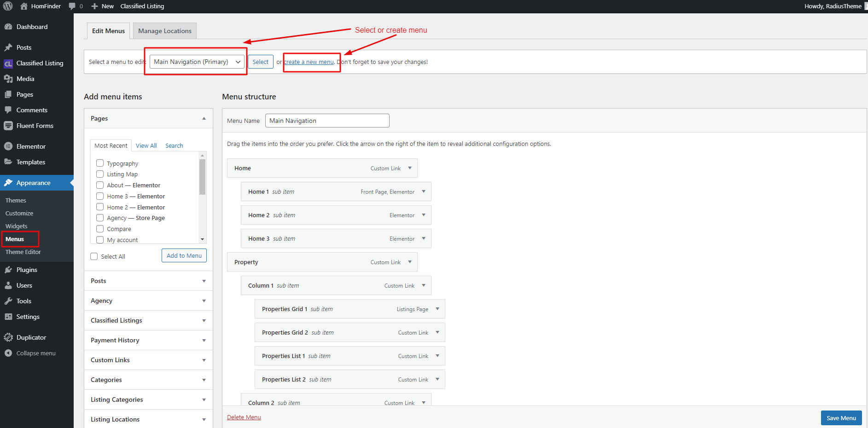Viewport: 868px width, 428px height.
Task: Click the Appearance paintbrush icon
Action: point(8,183)
